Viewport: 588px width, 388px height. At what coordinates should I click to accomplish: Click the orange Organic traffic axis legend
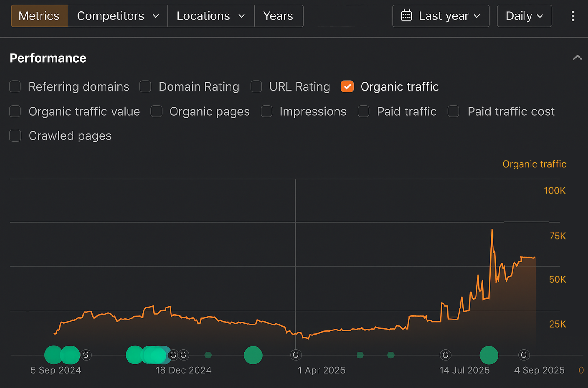click(x=534, y=164)
